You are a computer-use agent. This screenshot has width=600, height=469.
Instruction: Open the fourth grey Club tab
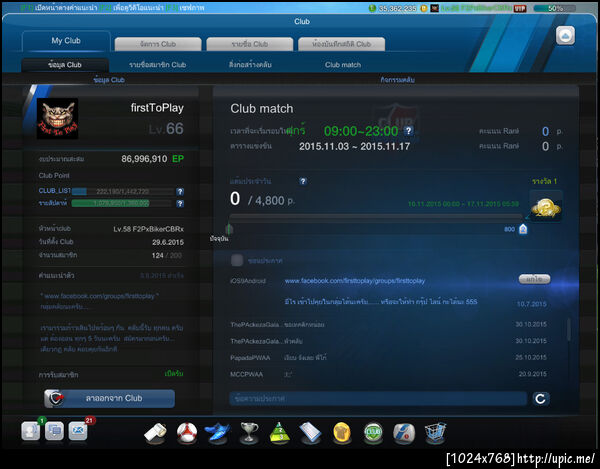[341, 44]
